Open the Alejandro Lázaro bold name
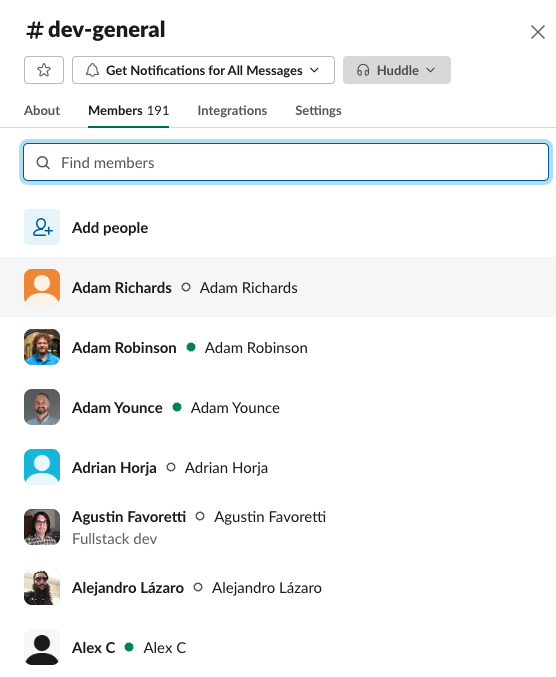The image size is (556, 677). tap(128, 588)
